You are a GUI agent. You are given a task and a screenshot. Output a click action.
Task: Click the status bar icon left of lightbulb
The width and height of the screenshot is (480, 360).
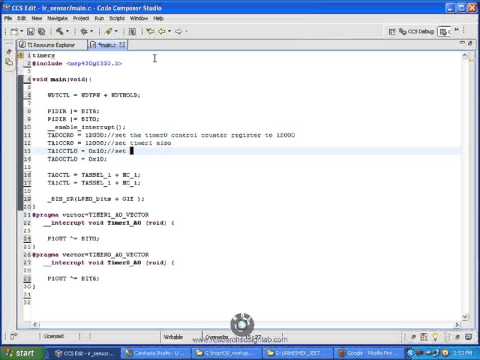424,337
